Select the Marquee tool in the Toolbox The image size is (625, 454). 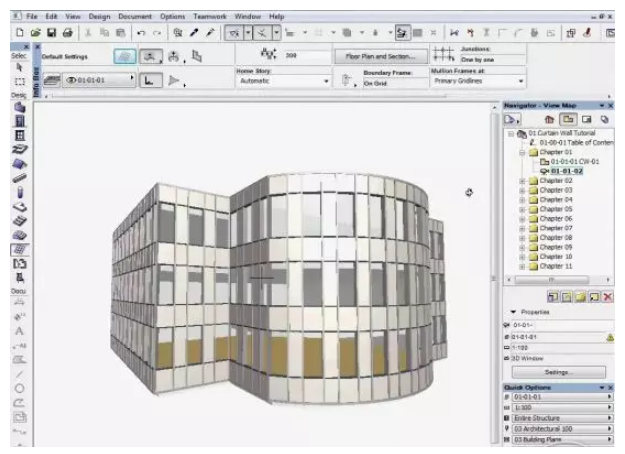pyautogui.click(x=20, y=81)
